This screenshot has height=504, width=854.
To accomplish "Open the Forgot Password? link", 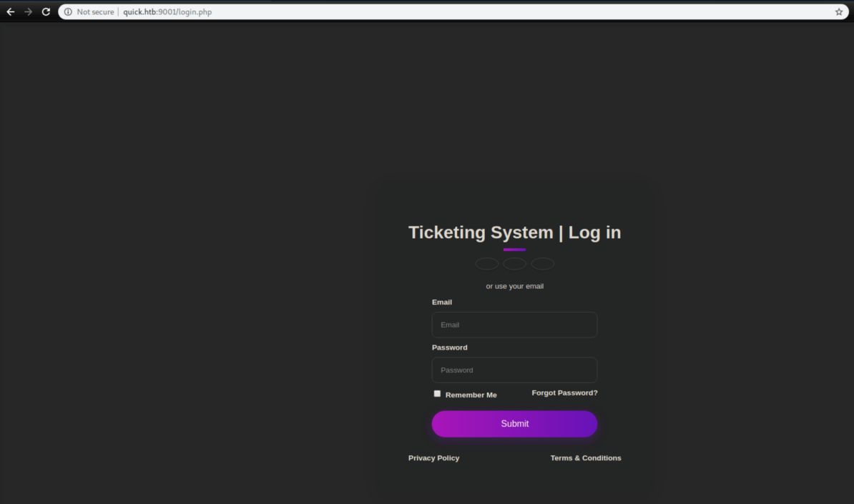I will click(x=564, y=393).
